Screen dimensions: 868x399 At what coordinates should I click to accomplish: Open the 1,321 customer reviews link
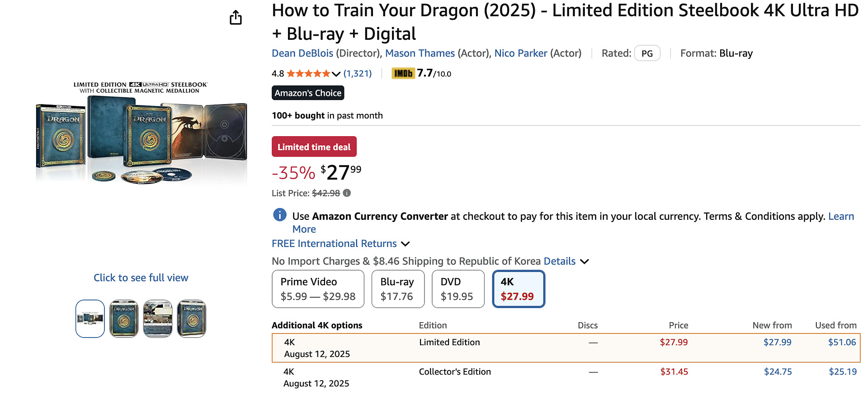pyautogui.click(x=357, y=74)
